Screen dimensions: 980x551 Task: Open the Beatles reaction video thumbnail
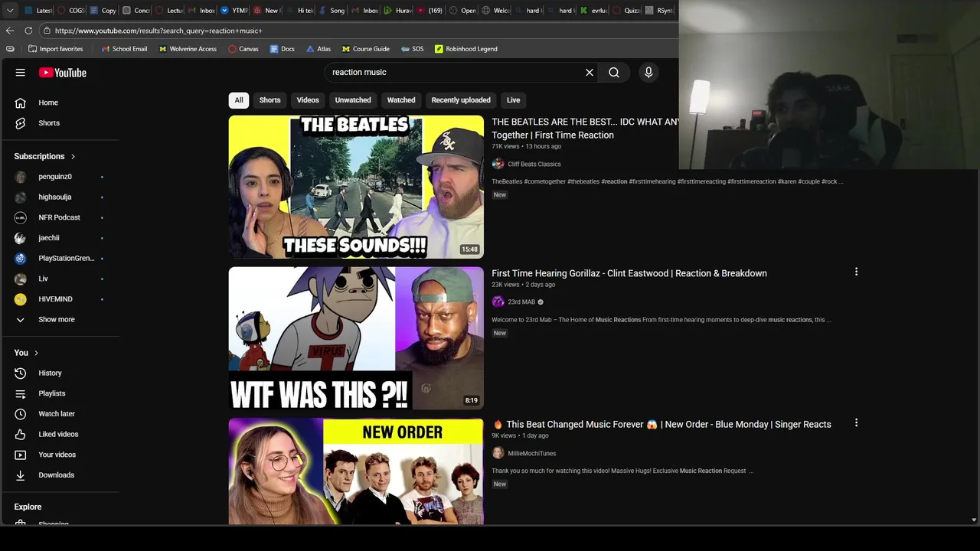tap(356, 187)
